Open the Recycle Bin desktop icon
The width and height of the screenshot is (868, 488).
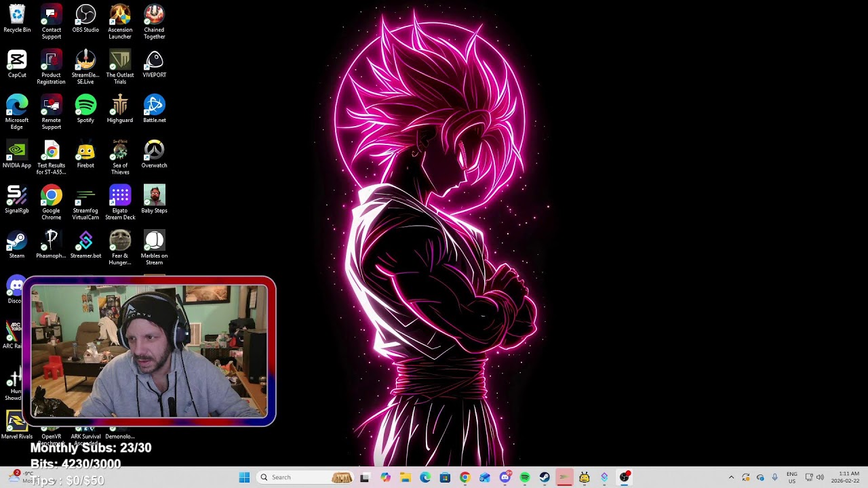click(x=17, y=19)
